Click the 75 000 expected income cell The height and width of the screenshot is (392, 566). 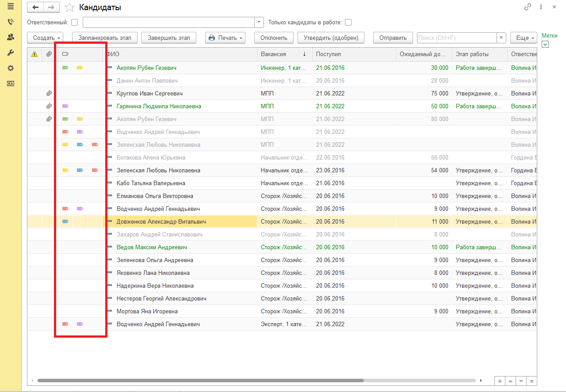(x=424, y=94)
